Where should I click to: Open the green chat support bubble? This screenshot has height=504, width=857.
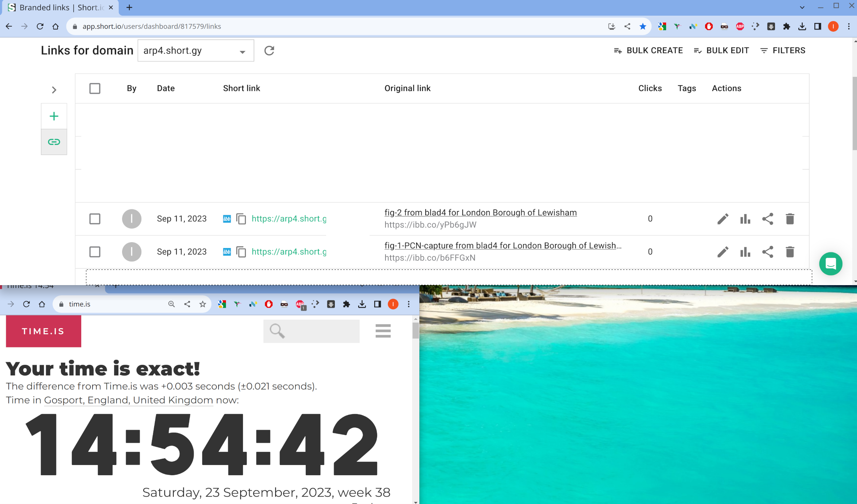coord(830,264)
